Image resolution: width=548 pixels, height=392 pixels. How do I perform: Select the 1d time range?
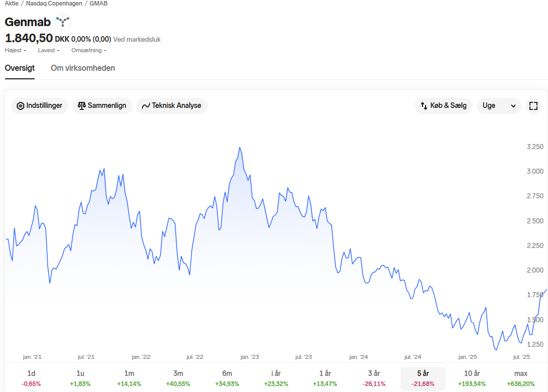pos(31,378)
